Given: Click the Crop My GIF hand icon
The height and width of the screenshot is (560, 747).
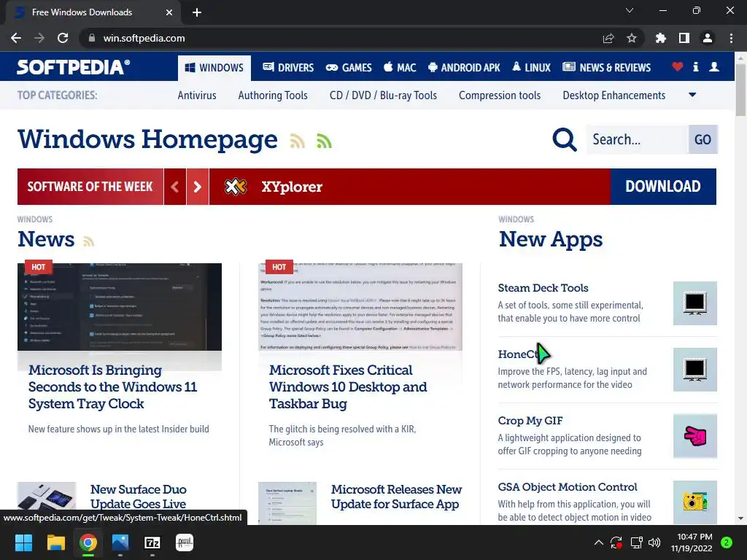Looking at the screenshot, I should coord(694,436).
